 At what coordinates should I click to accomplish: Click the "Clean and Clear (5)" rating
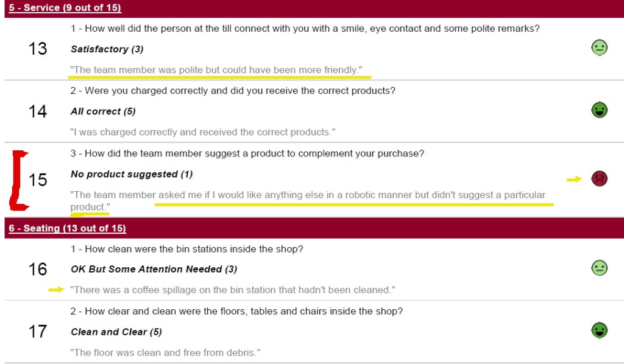tap(112, 332)
